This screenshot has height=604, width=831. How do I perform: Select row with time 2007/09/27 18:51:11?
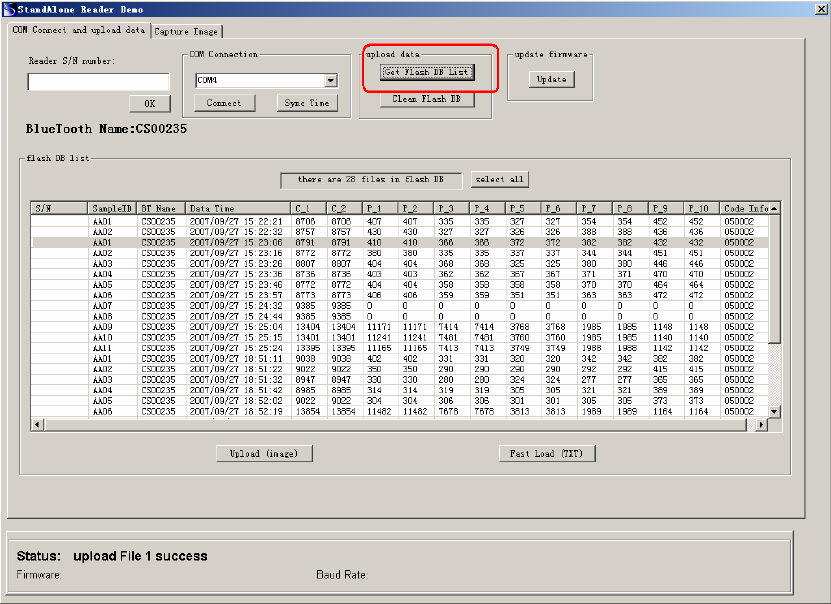400,359
